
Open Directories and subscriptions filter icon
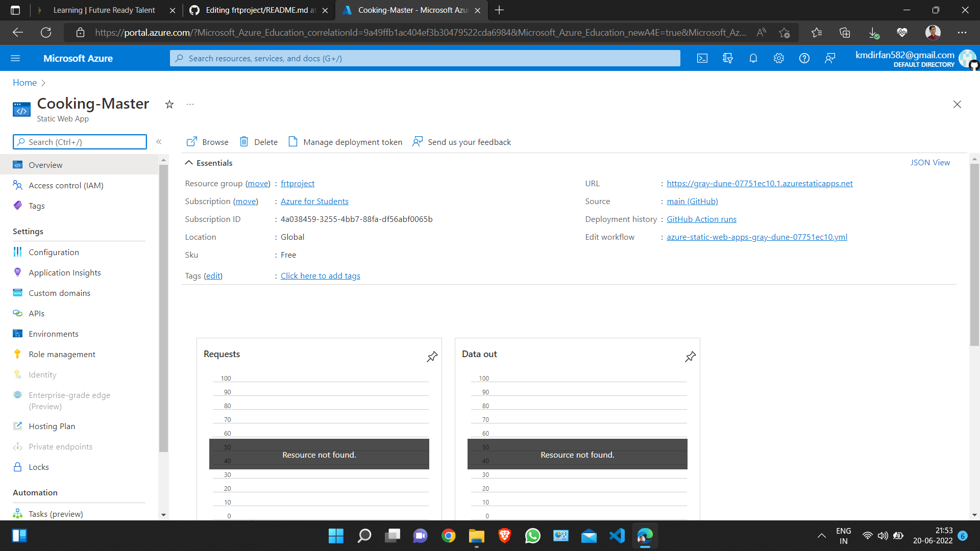pos(728,58)
